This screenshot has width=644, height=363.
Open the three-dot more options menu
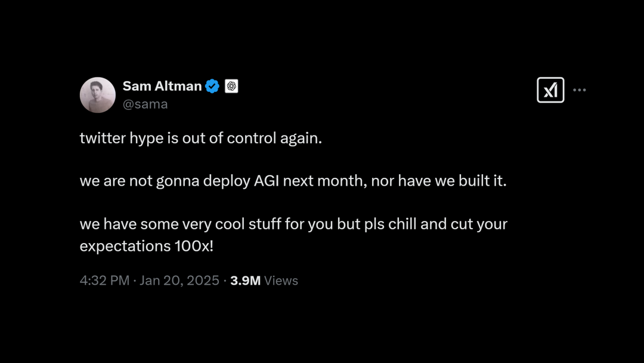(580, 90)
